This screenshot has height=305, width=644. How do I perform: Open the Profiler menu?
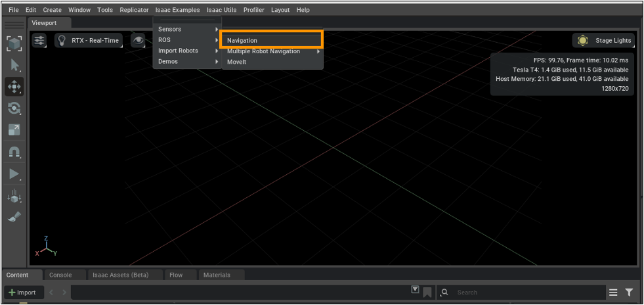tap(254, 10)
